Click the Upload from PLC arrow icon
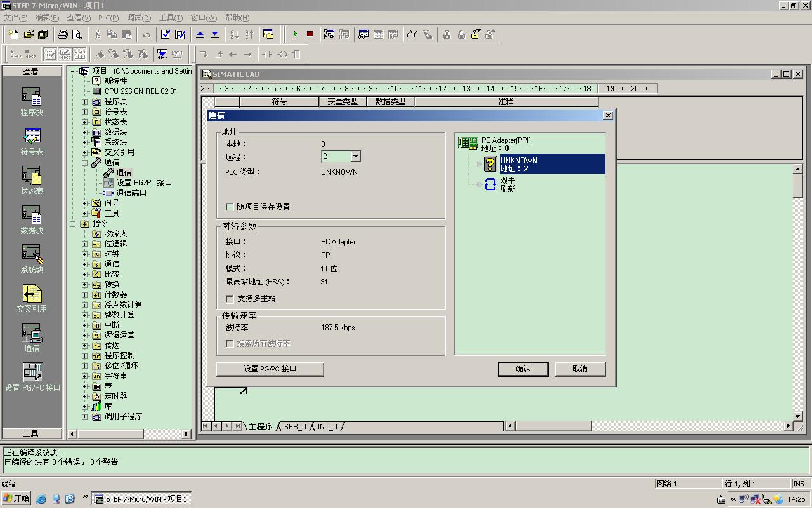 click(200, 34)
